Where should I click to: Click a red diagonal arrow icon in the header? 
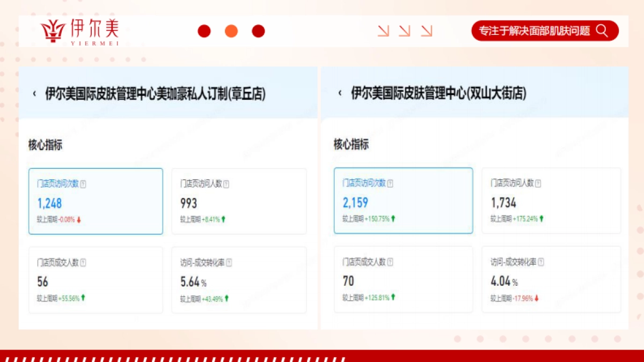pyautogui.click(x=384, y=31)
